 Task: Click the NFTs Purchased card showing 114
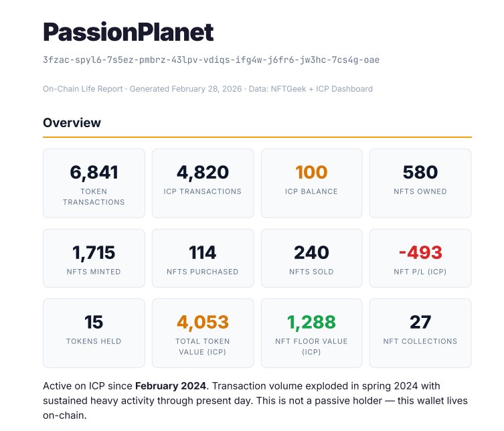(x=203, y=259)
